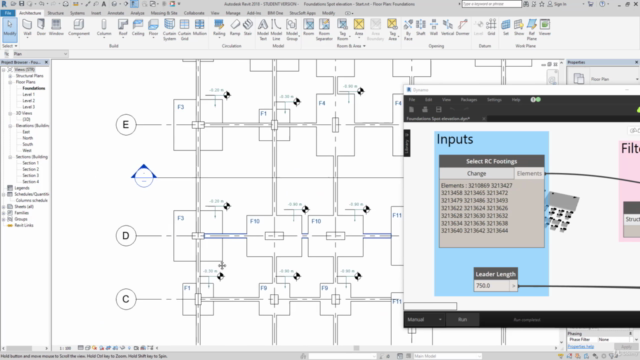Image resolution: width=640 pixels, height=360 pixels.
Task: Select the Shaft opening tool
Action: tap(421, 27)
